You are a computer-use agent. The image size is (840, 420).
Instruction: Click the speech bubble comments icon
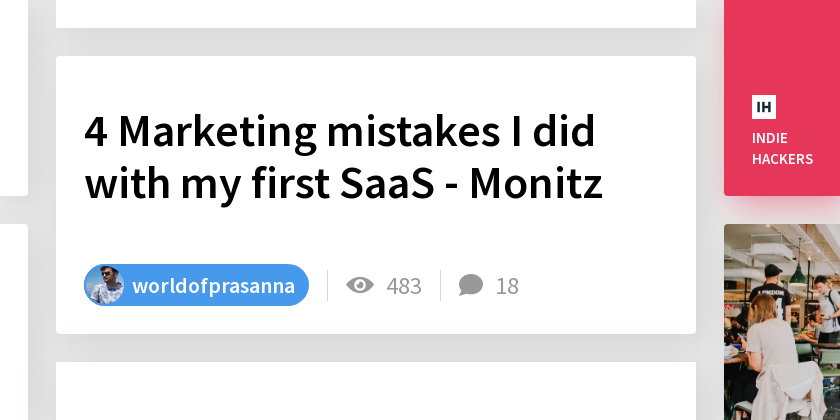pyautogui.click(x=471, y=285)
